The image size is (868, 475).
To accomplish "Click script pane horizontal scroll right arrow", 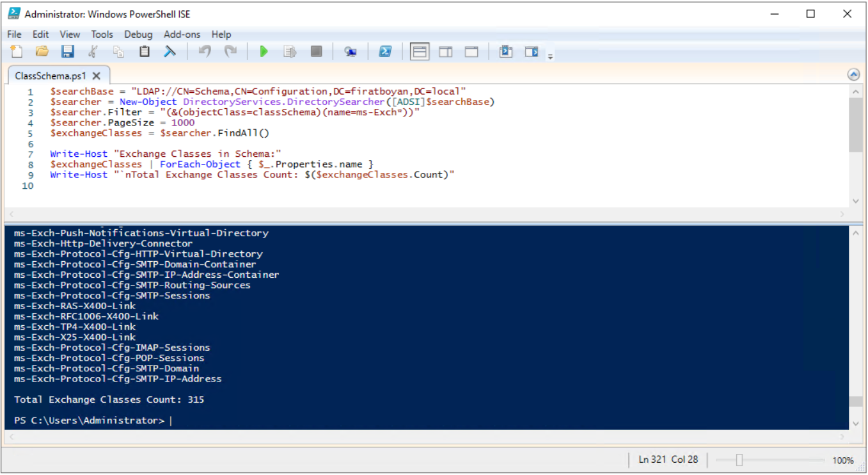I will point(844,214).
